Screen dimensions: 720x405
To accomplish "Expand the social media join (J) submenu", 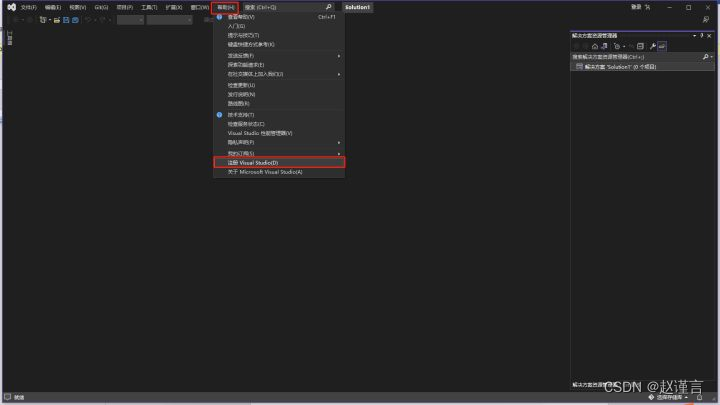I will point(279,74).
